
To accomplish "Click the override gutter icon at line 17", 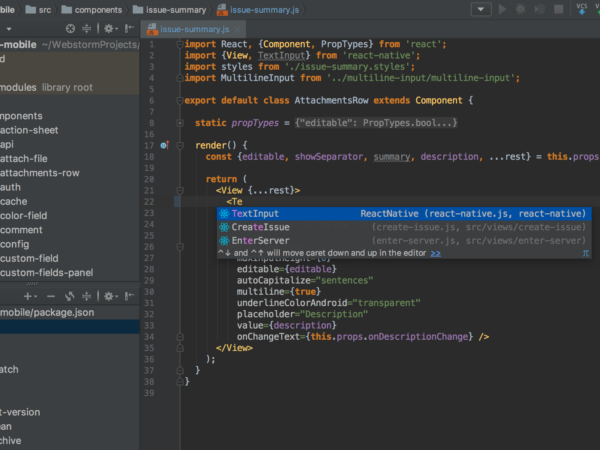I will click(x=165, y=145).
